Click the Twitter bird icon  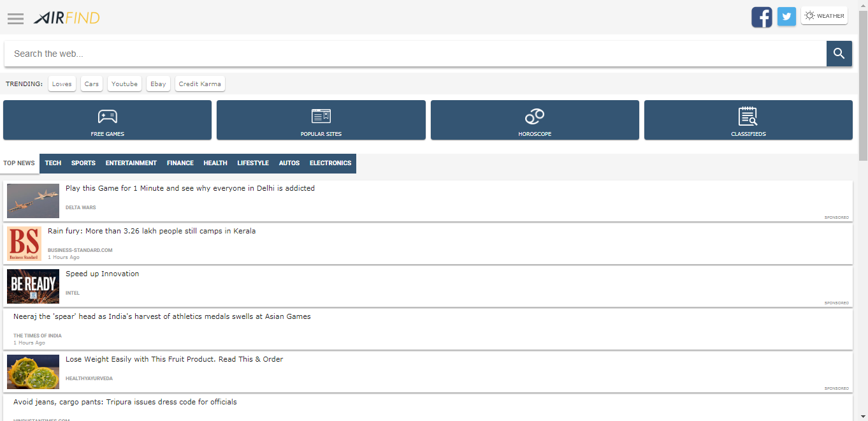click(786, 17)
